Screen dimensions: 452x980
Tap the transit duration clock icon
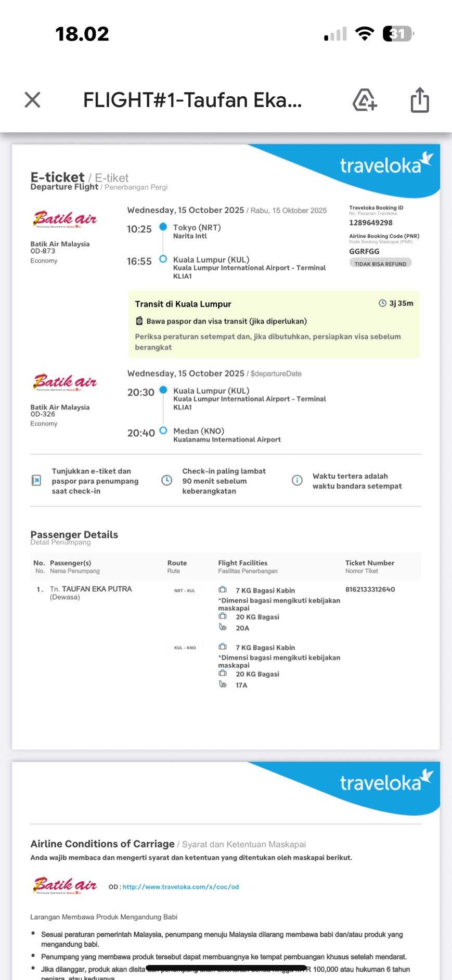click(382, 303)
